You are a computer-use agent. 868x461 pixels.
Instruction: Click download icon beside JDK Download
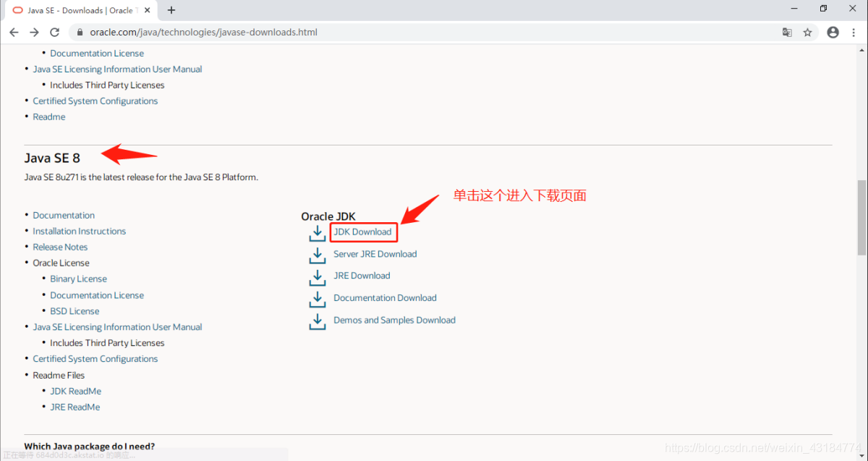pos(318,232)
